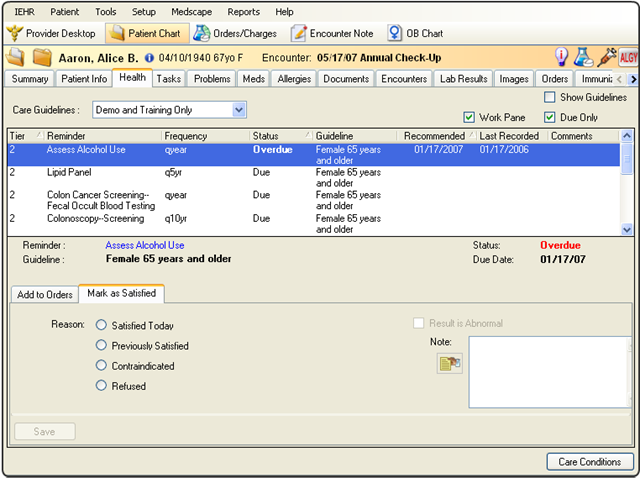This screenshot has height=478, width=640.
Task: Switch to the Add to Orders tab
Action: [x=45, y=294]
